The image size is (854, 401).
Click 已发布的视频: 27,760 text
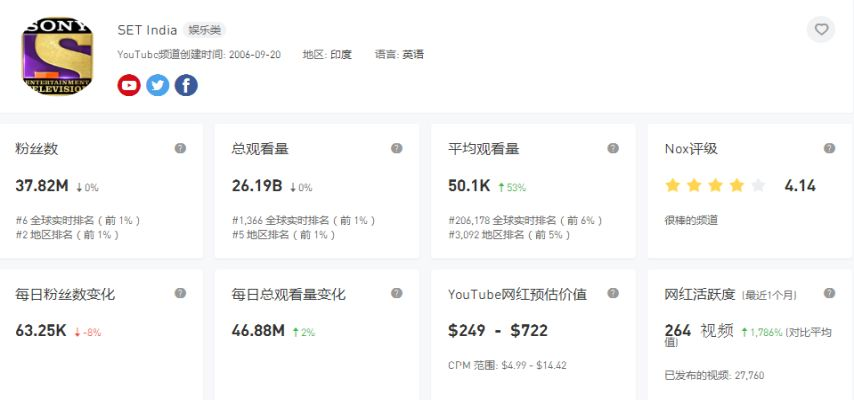point(714,375)
